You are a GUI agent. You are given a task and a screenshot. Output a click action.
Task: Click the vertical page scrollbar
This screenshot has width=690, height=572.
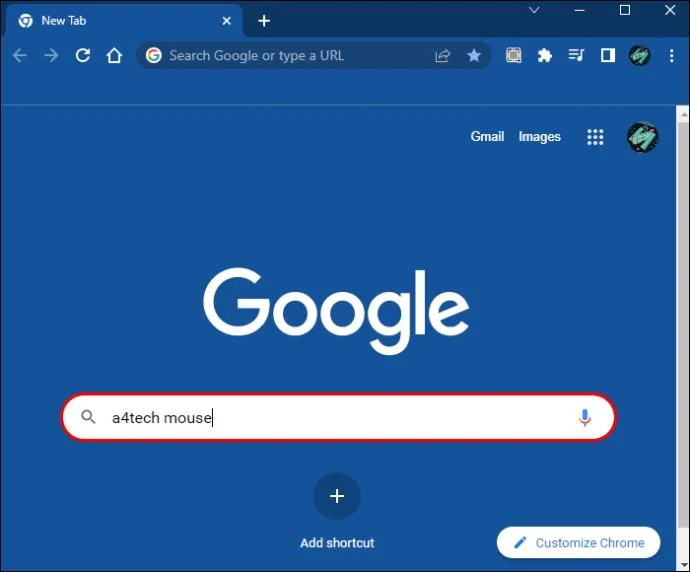coord(683,323)
